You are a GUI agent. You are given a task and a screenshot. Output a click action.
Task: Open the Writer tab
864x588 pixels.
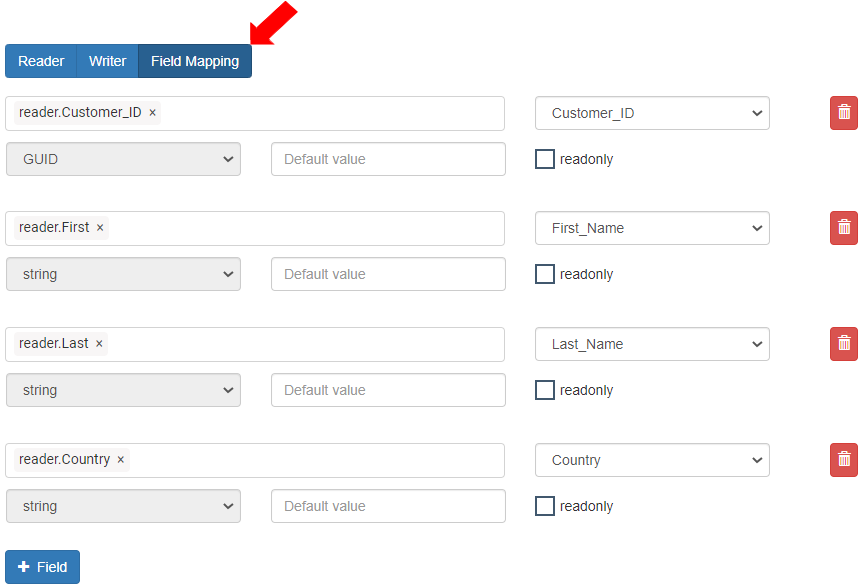(x=107, y=61)
